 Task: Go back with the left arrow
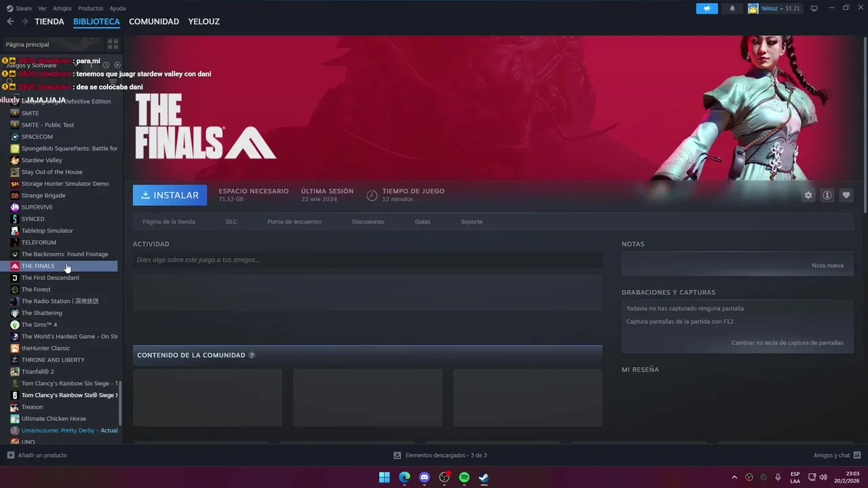click(10, 22)
